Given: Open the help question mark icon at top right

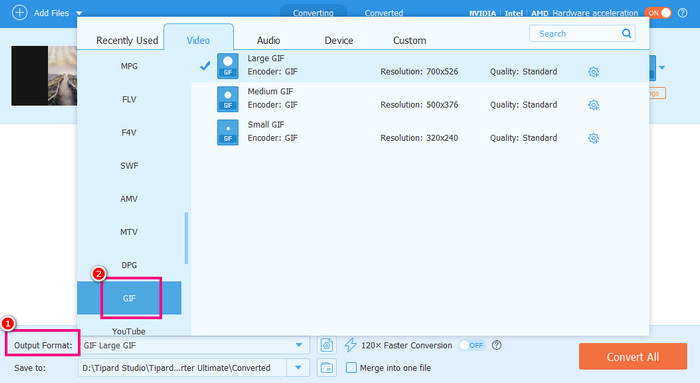Looking at the screenshot, I should coord(683,13).
